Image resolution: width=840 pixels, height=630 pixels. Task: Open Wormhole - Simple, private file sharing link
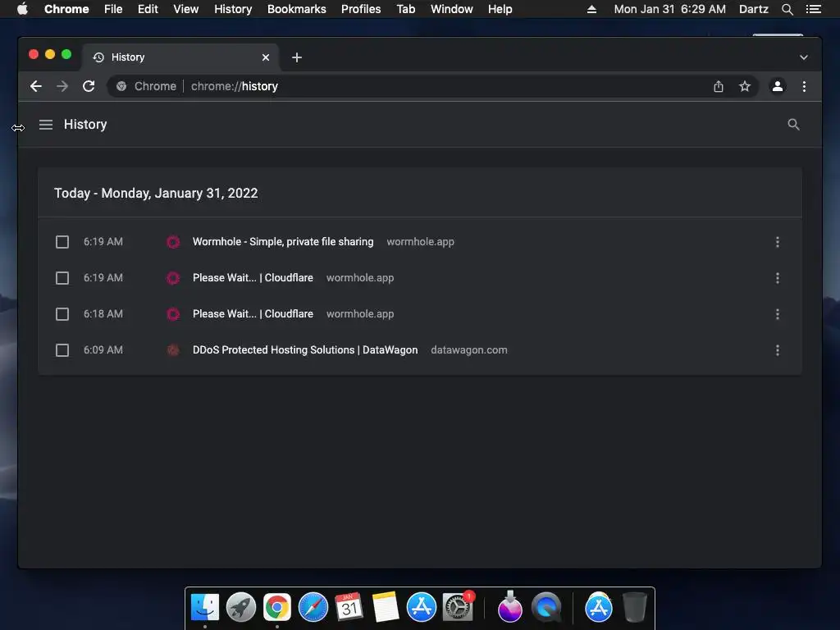(x=283, y=242)
